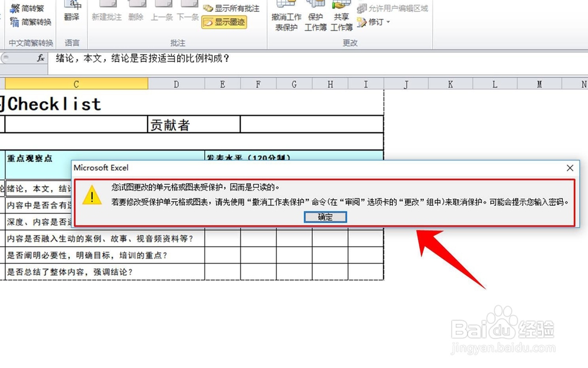Close the Microsoft Excel dialog with X

pos(569,168)
